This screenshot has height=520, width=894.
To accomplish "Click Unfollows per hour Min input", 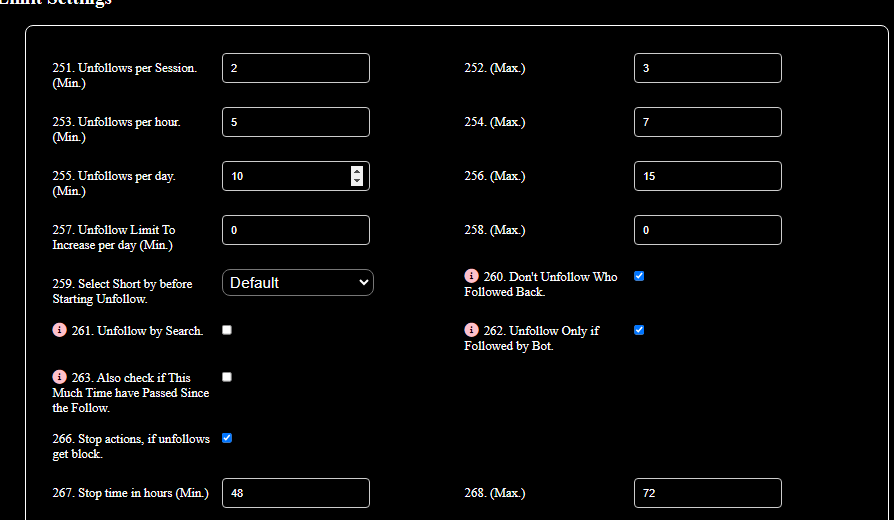I will [296, 122].
